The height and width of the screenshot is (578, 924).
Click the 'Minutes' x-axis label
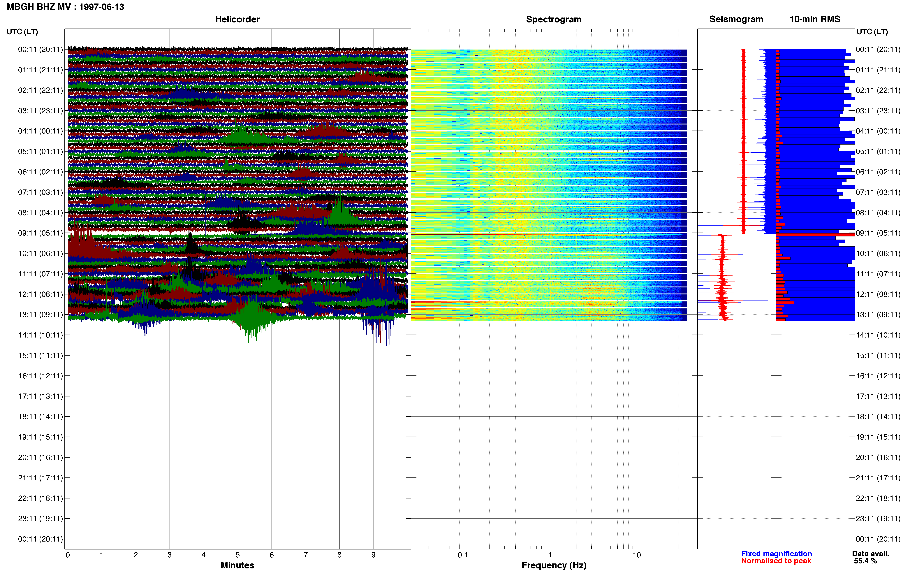coord(237,565)
